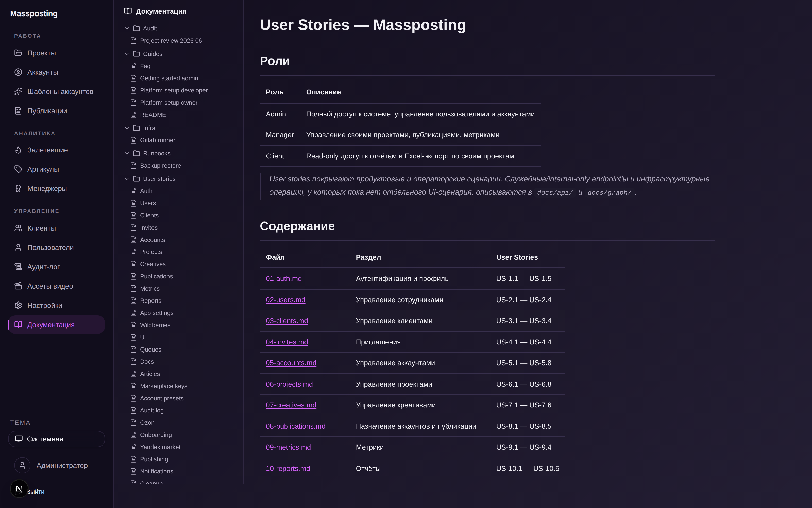This screenshot has height=508, width=812.
Task: Collapse the Runbooks folder chevron
Action: coord(127,153)
